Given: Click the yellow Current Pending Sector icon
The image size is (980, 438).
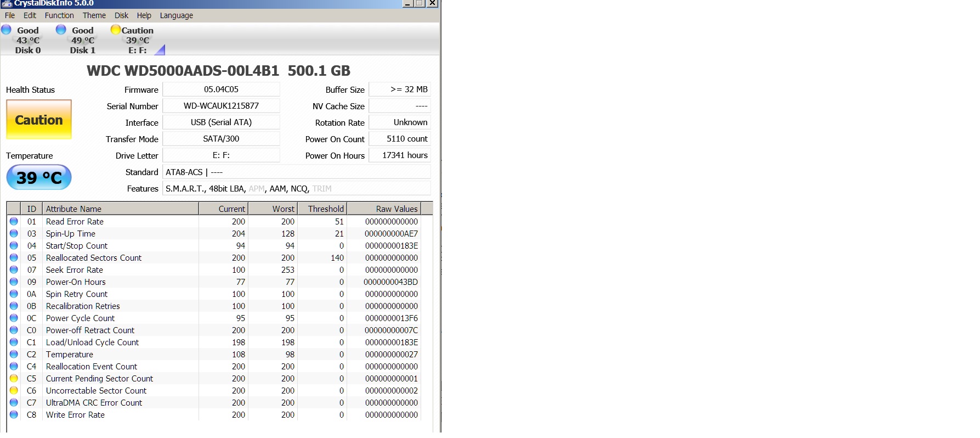Looking at the screenshot, I should (14, 378).
